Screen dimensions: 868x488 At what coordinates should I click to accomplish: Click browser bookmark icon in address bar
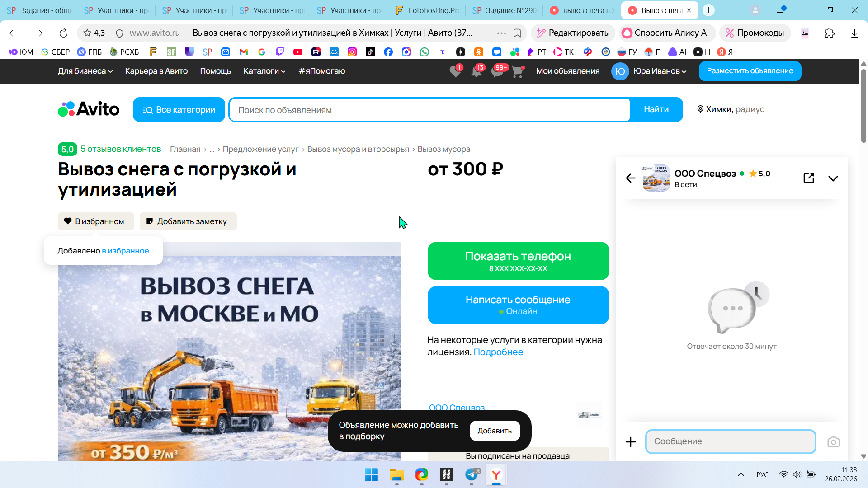[517, 33]
